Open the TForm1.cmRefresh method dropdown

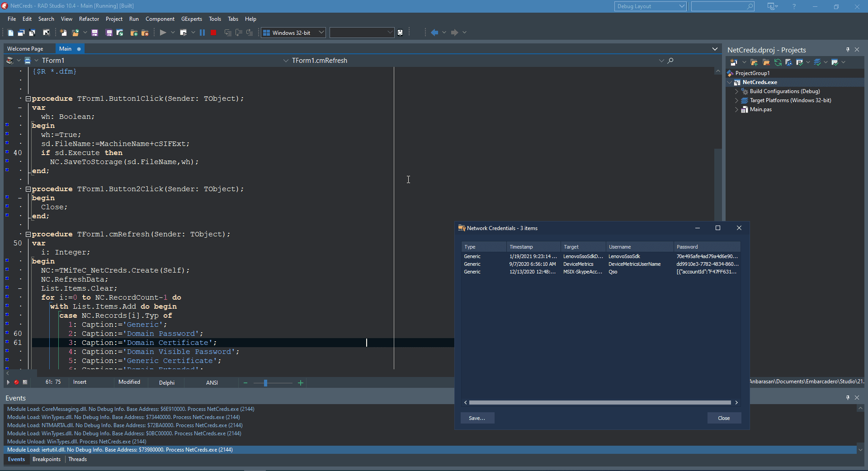(x=661, y=61)
